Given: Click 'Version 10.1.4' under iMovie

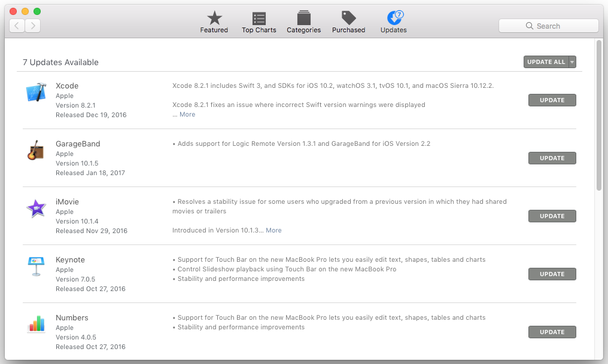Looking at the screenshot, I should tap(77, 221).
